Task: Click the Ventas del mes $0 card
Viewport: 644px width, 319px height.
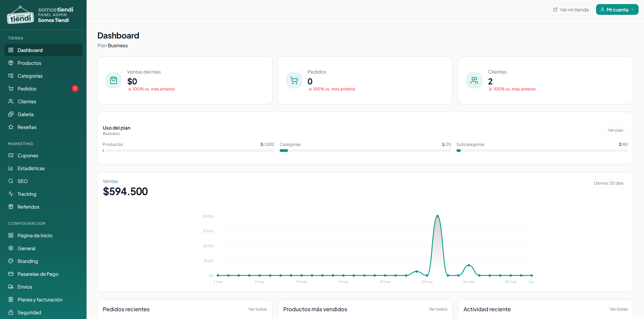Action: (x=185, y=80)
